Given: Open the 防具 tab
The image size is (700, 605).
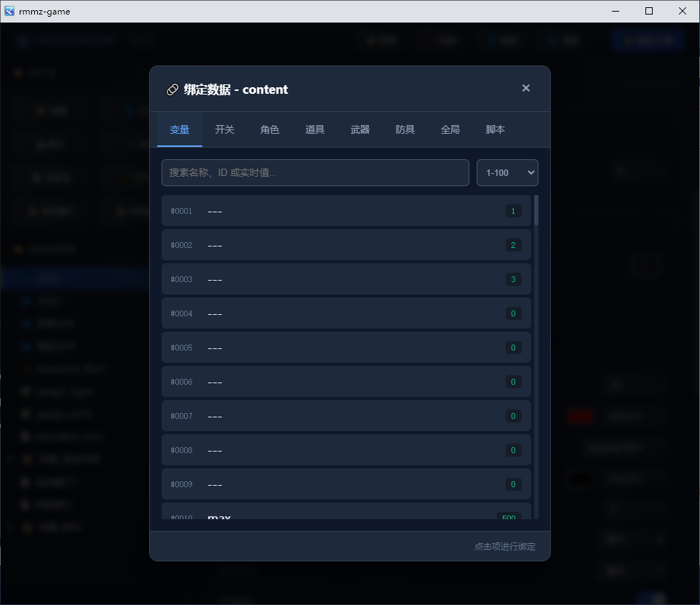Looking at the screenshot, I should (x=405, y=129).
